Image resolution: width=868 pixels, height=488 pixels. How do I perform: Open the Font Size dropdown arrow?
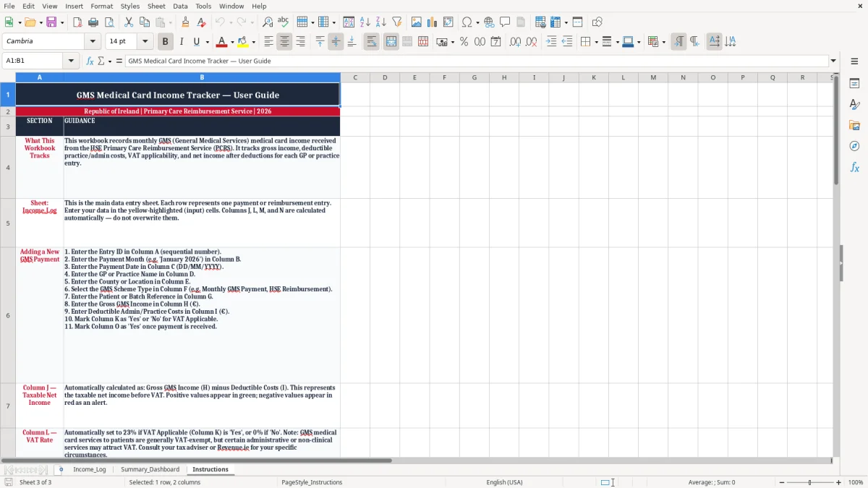click(x=145, y=41)
